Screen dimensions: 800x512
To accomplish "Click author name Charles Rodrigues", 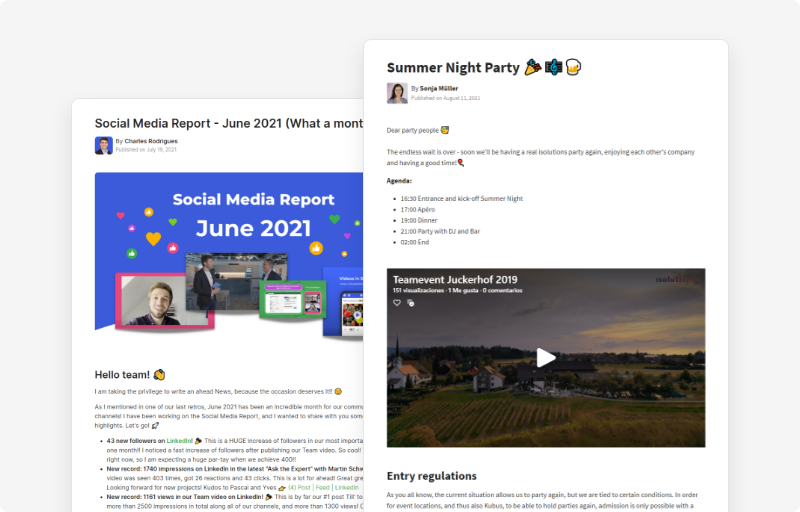I will click(151, 141).
